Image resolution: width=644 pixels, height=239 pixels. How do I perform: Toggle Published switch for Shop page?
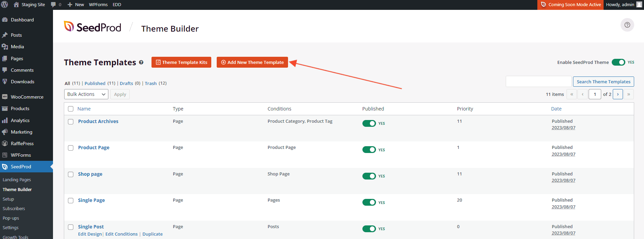(369, 176)
